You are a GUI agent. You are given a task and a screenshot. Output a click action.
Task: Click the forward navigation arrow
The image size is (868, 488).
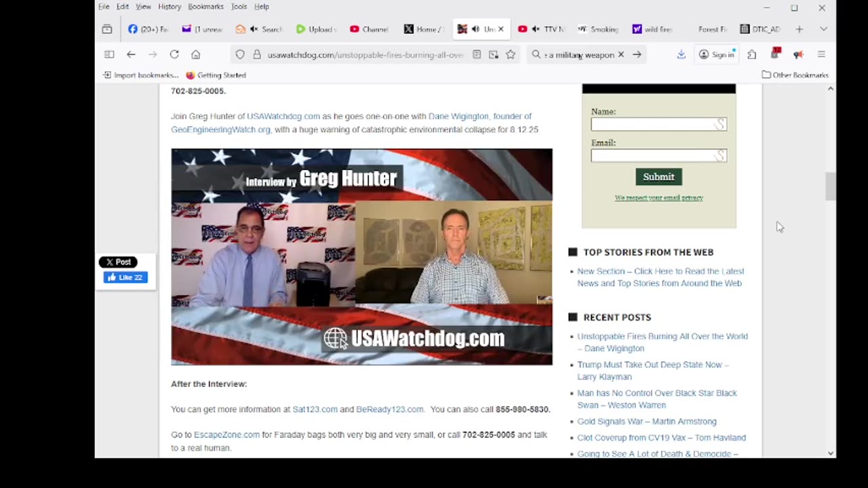(153, 54)
